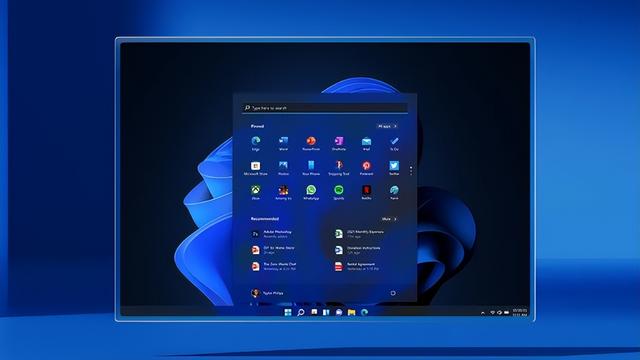The image size is (640, 360).
Task: Click the More button in Recommended
Action: coord(389,219)
